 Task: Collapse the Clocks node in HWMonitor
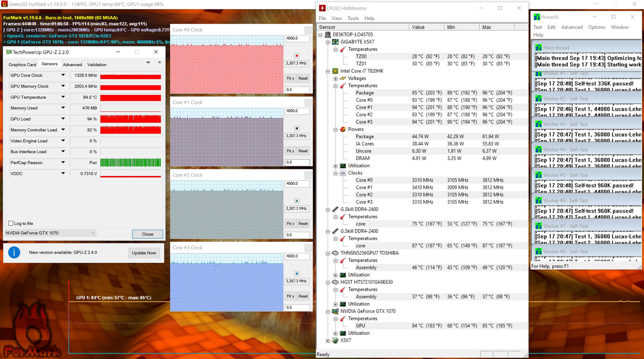point(335,173)
